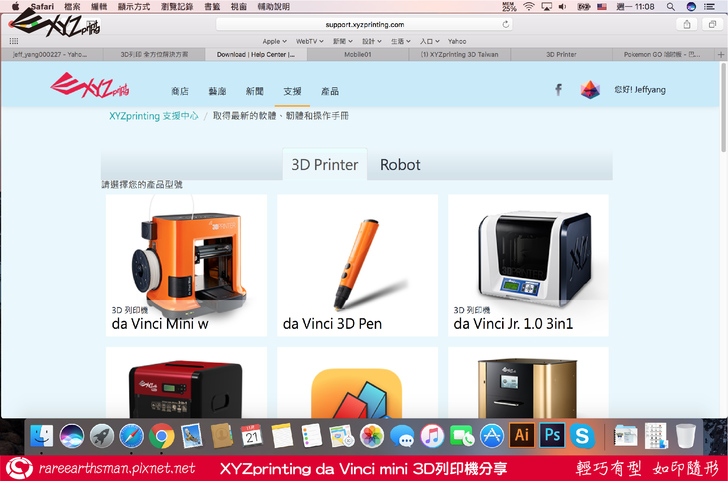Image resolution: width=728 pixels, height=481 pixels.
Task: Launch Google Chrome from Dock
Action: coord(162,436)
